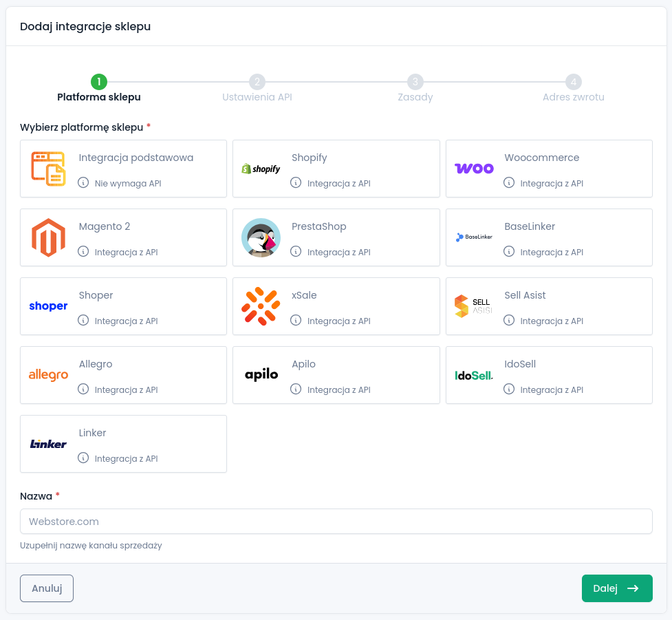Screen dimensions: 672x620
Task: Select the Shoper platform card
Action: pyautogui.click(x=123, y=306)
